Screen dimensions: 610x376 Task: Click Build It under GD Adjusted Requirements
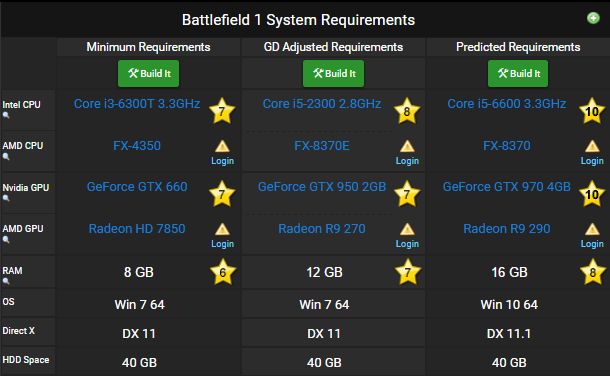(333, 73)
